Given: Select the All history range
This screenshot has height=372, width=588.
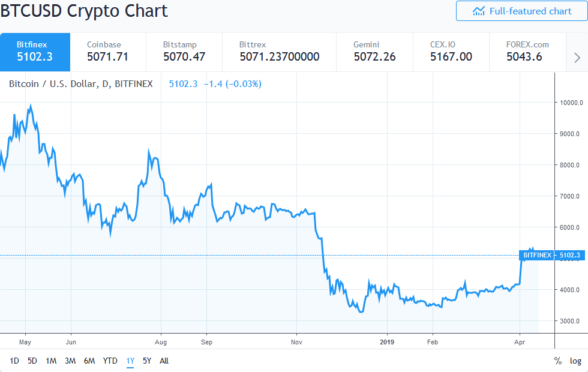Looking at the screenshot, I should 164,361.
